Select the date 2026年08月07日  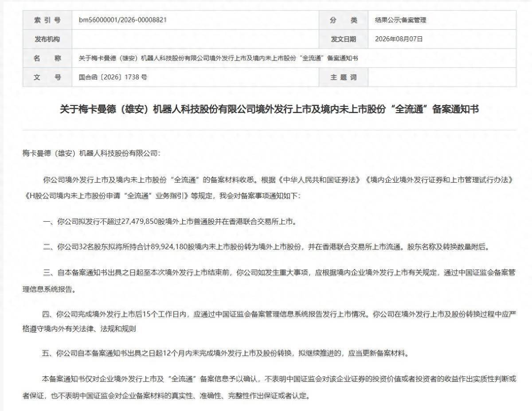(399, 39)
